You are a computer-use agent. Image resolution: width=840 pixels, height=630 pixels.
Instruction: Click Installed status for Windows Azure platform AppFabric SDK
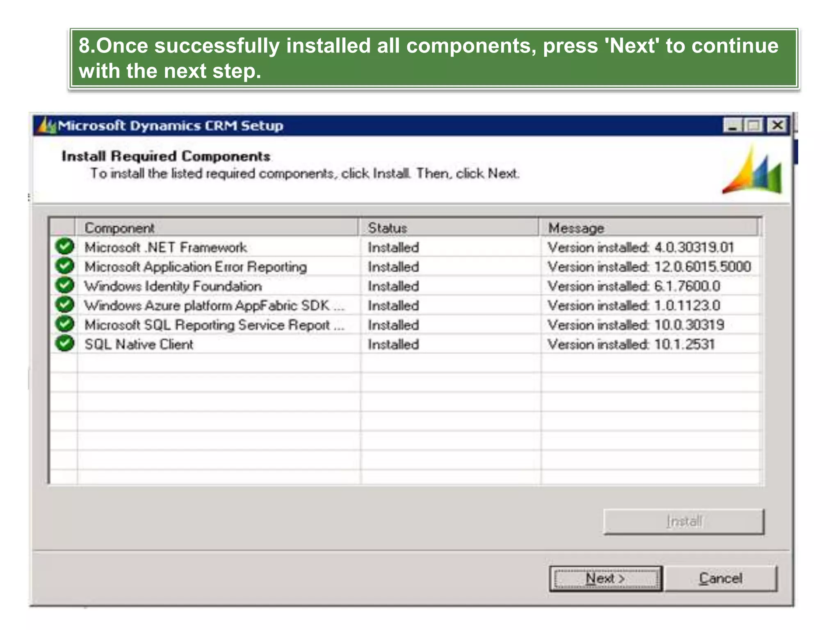pyautogui.click(x=393, y=306)
